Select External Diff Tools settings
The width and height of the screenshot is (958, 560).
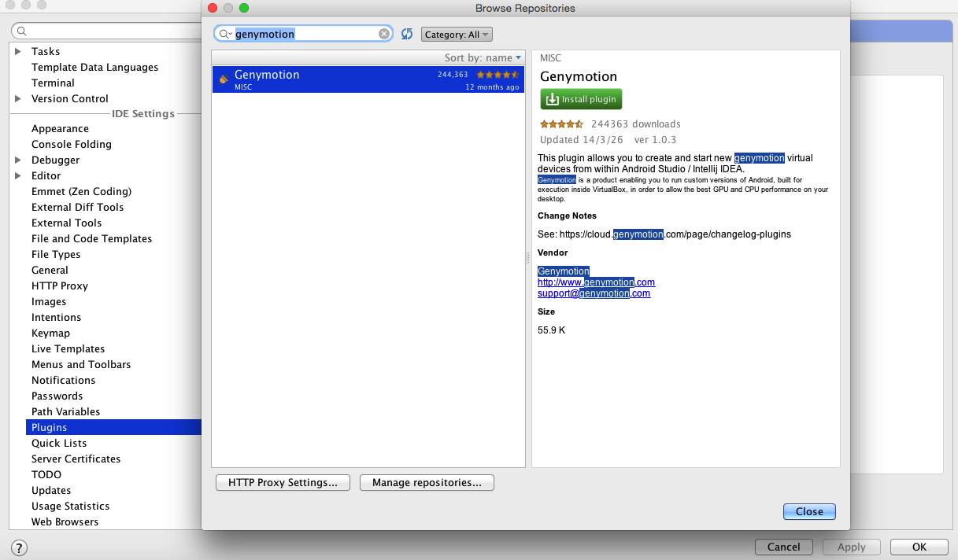(77, 207)
